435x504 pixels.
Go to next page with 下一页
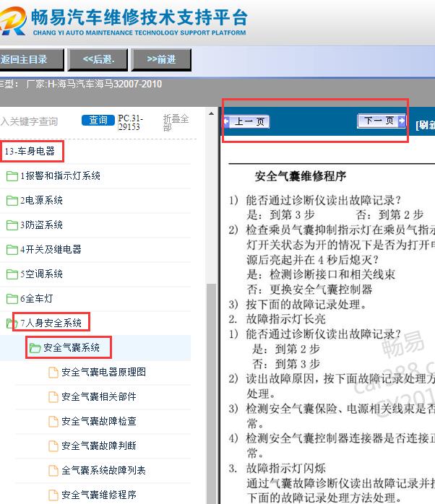coord(382,121)
